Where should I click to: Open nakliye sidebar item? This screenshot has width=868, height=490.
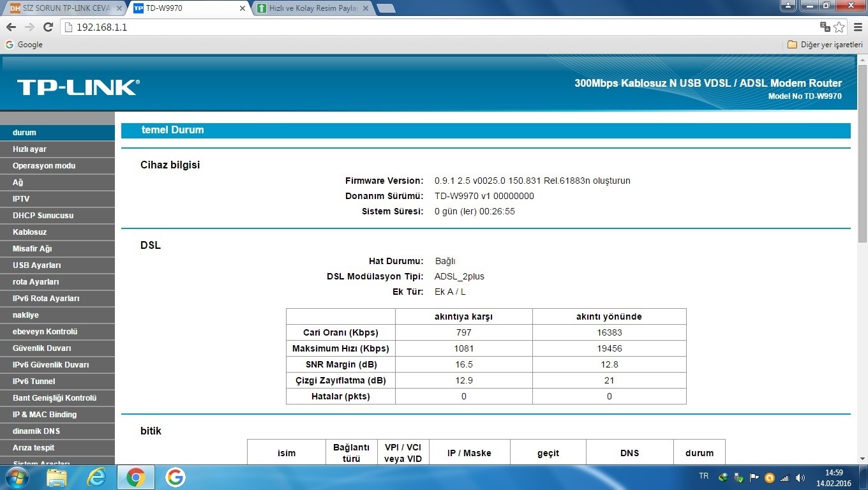click(57, 315)
